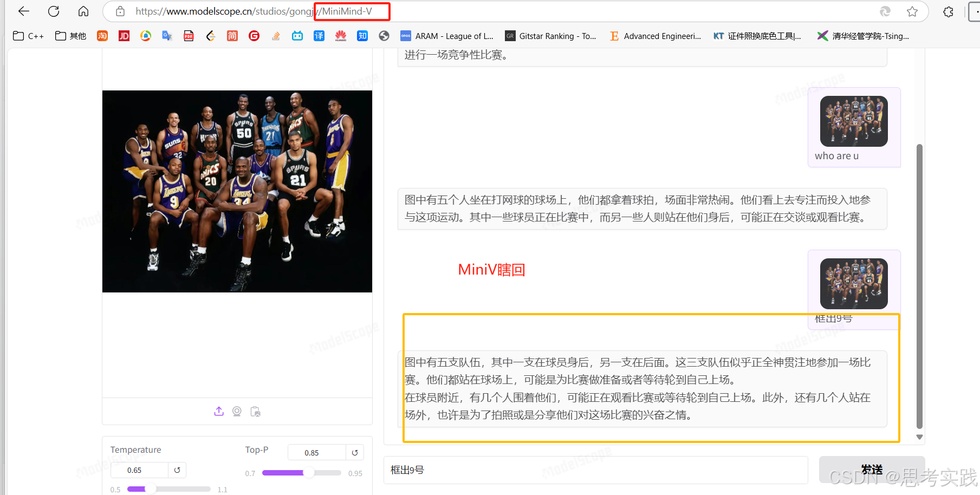The height and width of the screenshot is (495, 980).
Task: Open the webcam capture icon
Action: (x=237, y=411)
